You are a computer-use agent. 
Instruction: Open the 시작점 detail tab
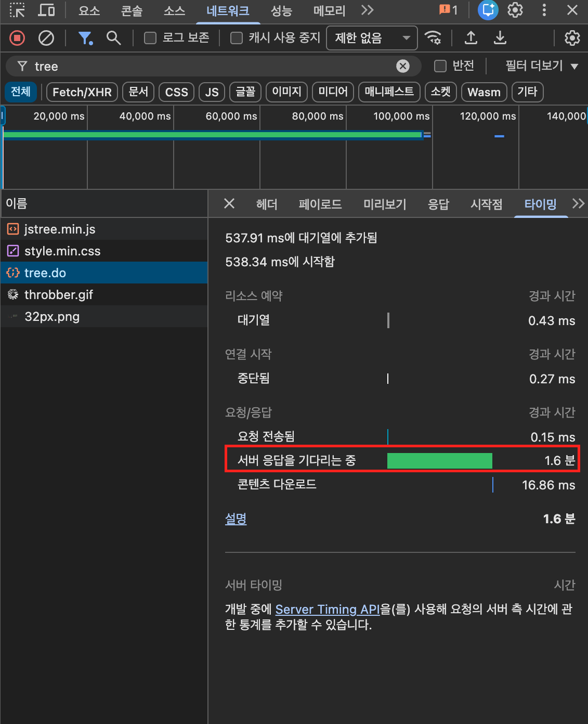[487, 204]
